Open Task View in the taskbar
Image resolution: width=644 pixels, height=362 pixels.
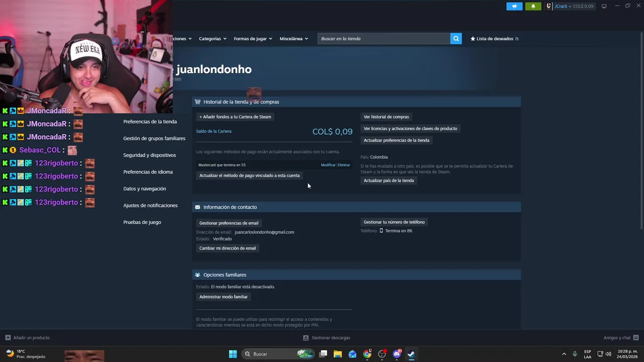(x=323, y=354)
